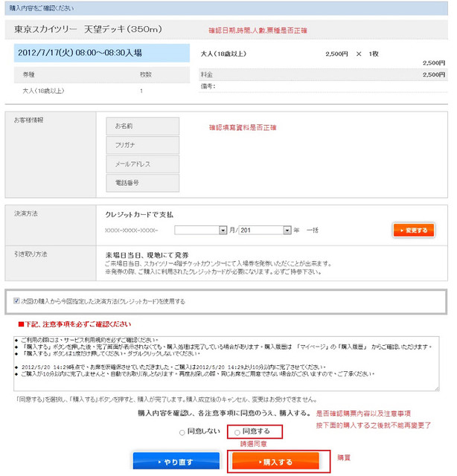Click the blue やり直す button
The height and width of the screenshot is (476, 457).
pos(176,461)
